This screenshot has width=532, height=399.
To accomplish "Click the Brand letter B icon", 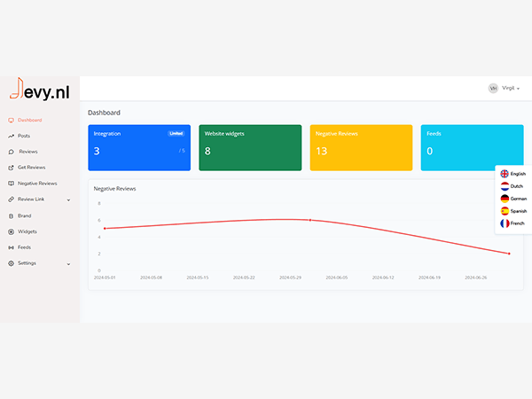I will [12, 215].
